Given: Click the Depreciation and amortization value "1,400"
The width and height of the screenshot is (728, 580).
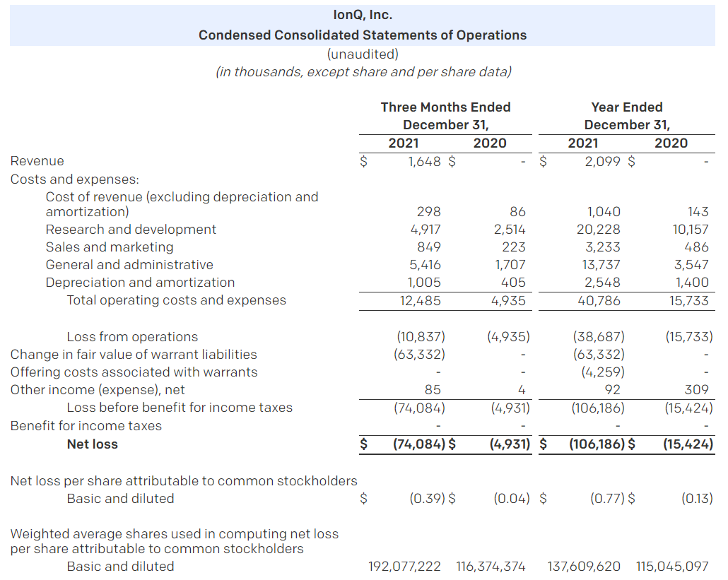Looking at the screenshot, I should (x=692, y=282).
